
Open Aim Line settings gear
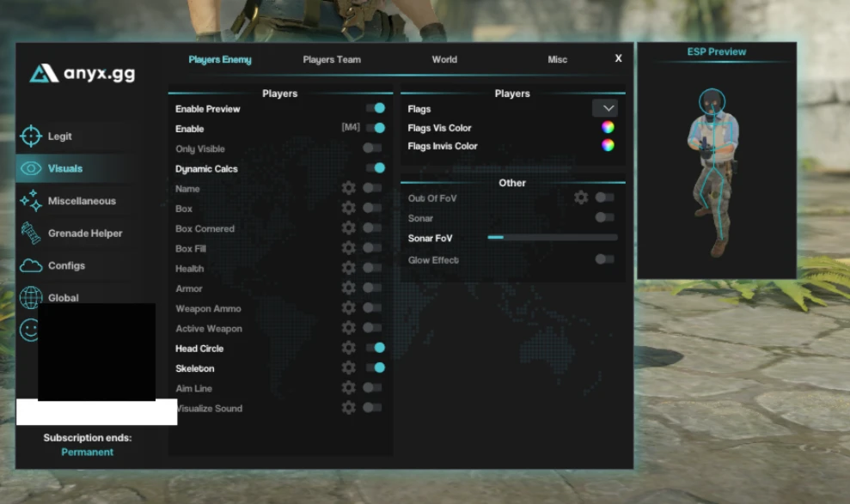tap(349, 387)
